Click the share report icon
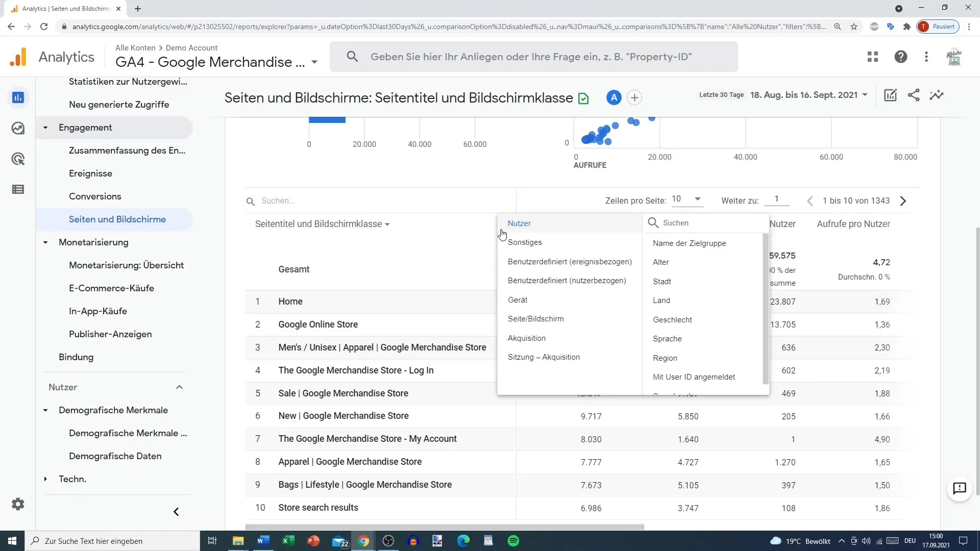This screenshot has height=551, width=980. click(x=914, y=95)
